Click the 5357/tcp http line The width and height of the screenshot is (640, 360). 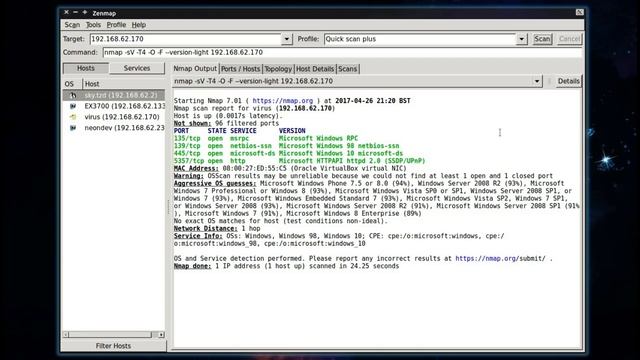tap(299, 161)
